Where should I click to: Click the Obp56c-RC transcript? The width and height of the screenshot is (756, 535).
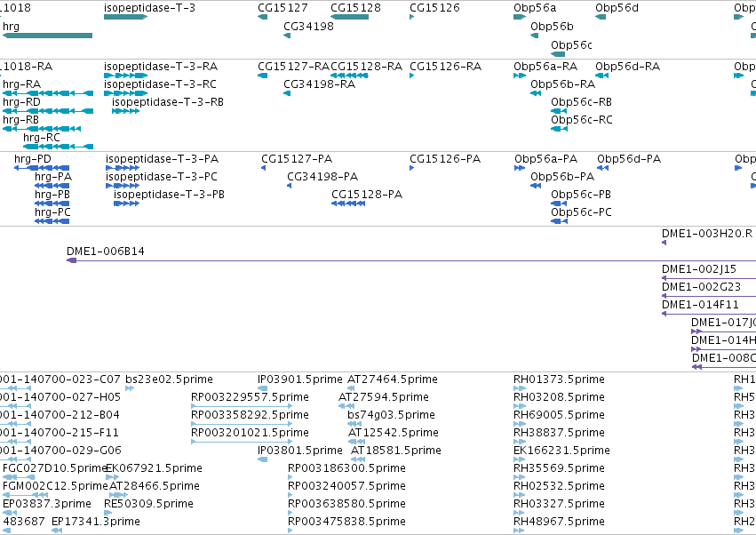559,129
